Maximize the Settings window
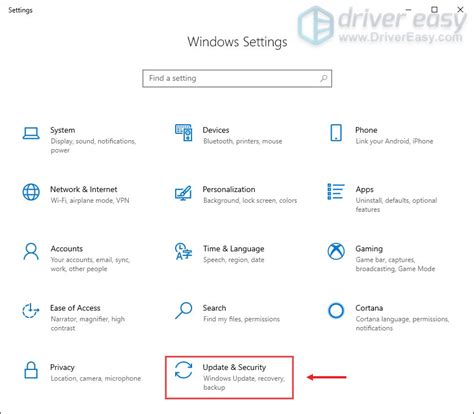 (434, 10)
